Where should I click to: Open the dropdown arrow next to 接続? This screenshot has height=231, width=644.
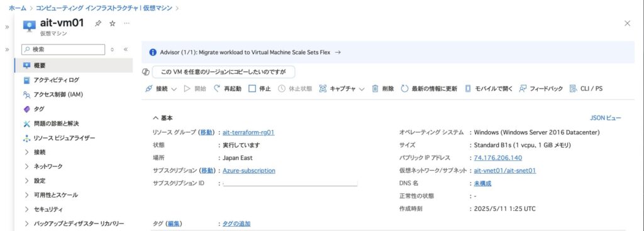pos(174,89)
